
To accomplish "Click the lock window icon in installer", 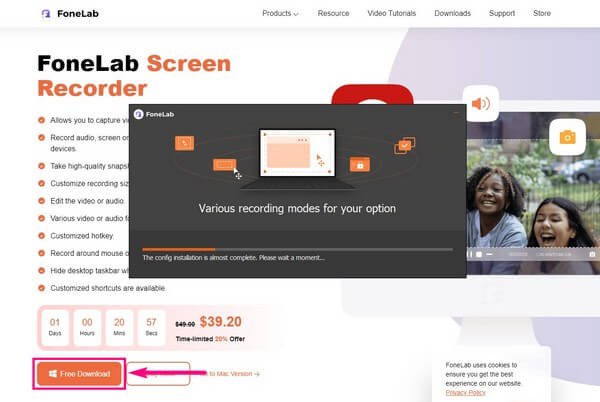I will 360,164.
